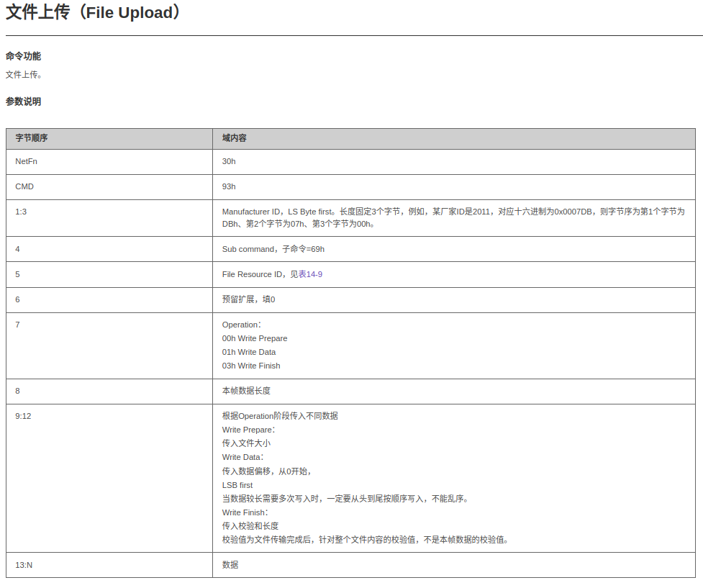
Task: Select the 13:N byte order cell
Action: pyautogui.click(x=24, y=565)
